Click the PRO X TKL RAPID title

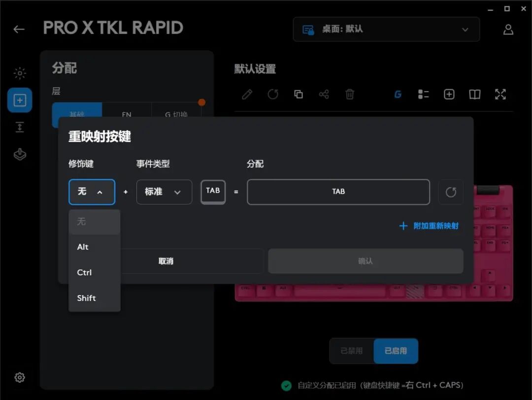(x=113, y=28)
